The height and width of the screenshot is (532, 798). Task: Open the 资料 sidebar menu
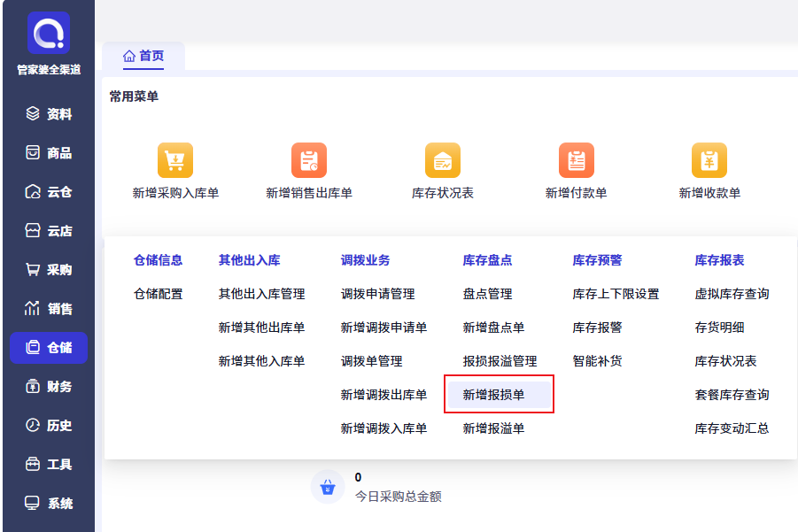[x=49, y=114]
